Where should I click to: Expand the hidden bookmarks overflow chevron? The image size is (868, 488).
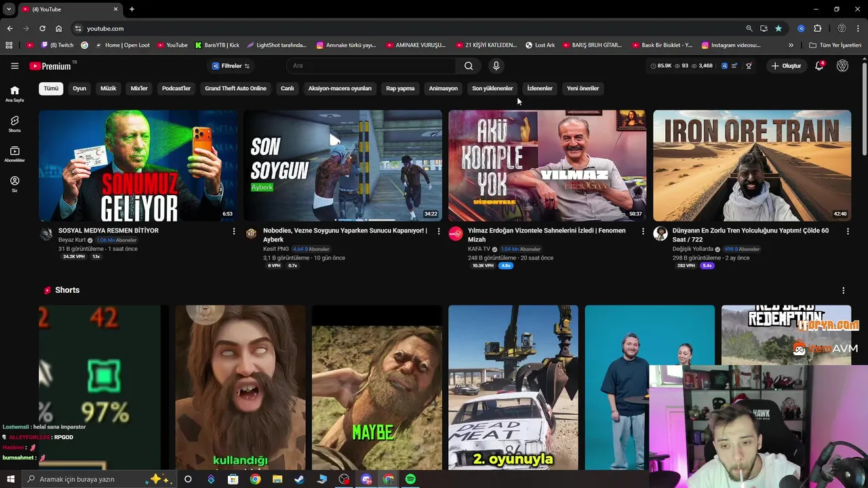[x=791, y=45]
